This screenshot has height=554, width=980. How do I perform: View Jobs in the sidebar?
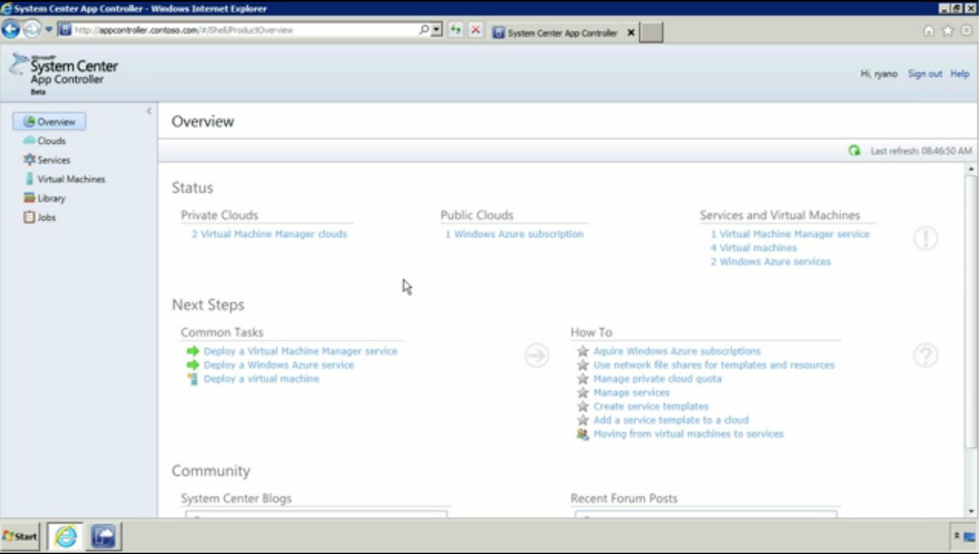click(x=39, y=217)
